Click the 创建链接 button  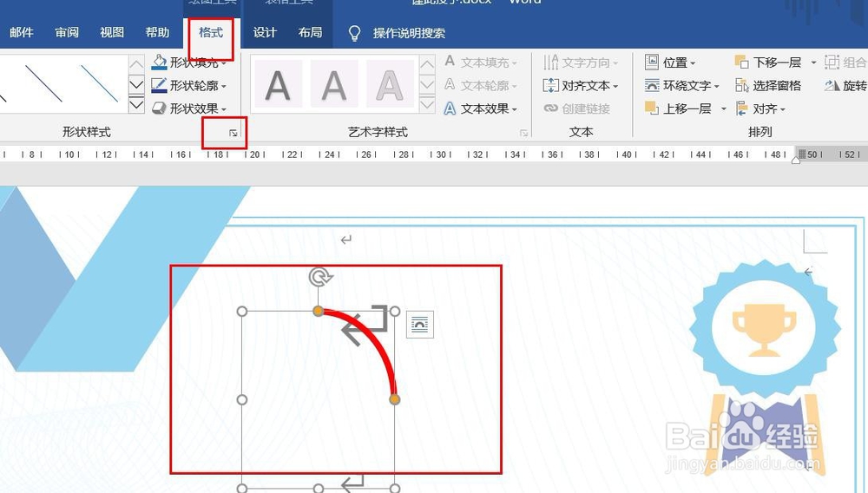coord(577,108)
